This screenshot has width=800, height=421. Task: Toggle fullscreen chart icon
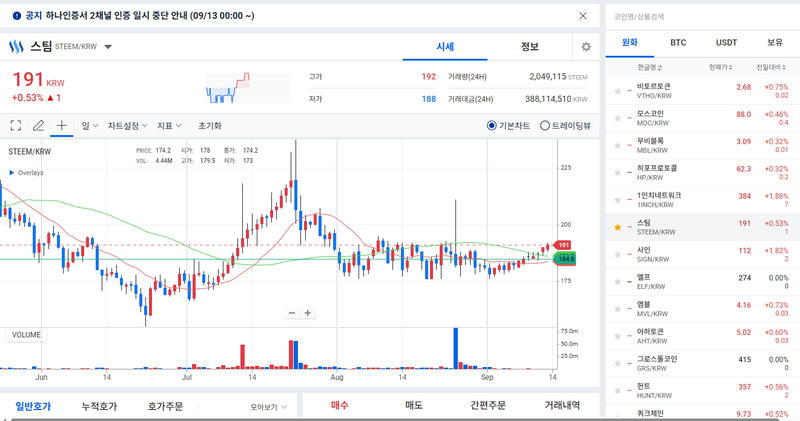pos(16,126)
